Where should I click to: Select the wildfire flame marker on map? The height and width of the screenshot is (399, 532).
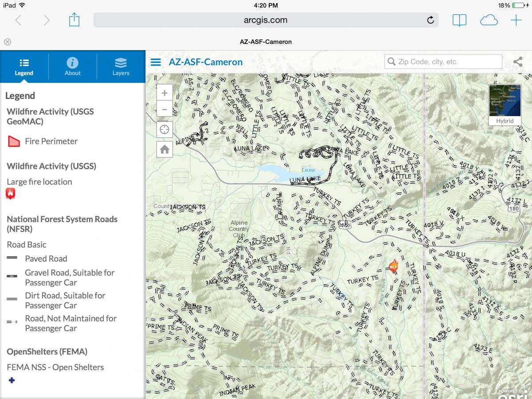coord(393,266)
